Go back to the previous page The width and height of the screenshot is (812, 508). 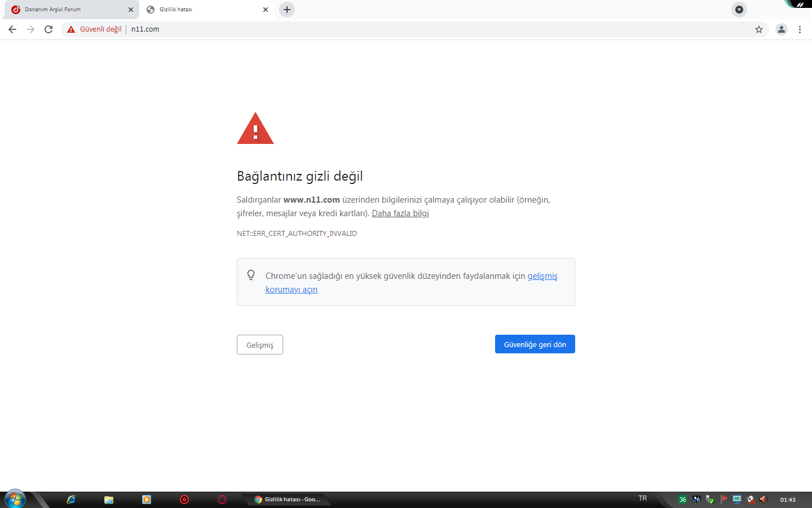click(x=12, y=29)
